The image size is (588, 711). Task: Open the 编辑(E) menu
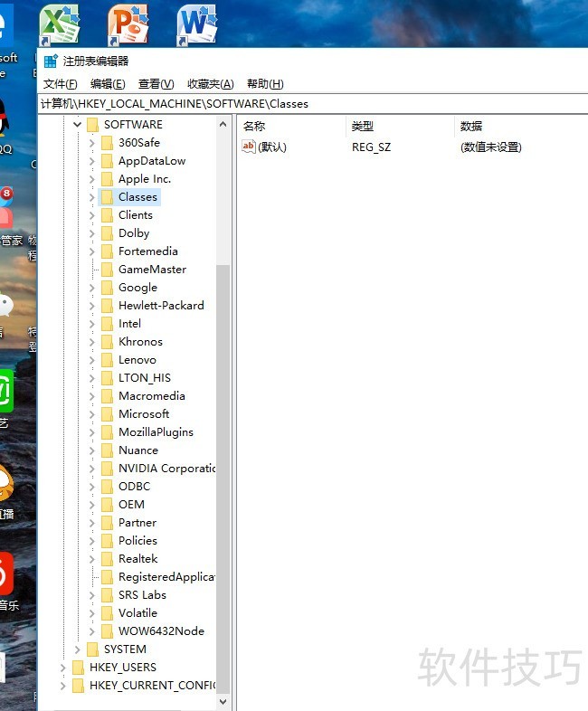coord(108,84)
